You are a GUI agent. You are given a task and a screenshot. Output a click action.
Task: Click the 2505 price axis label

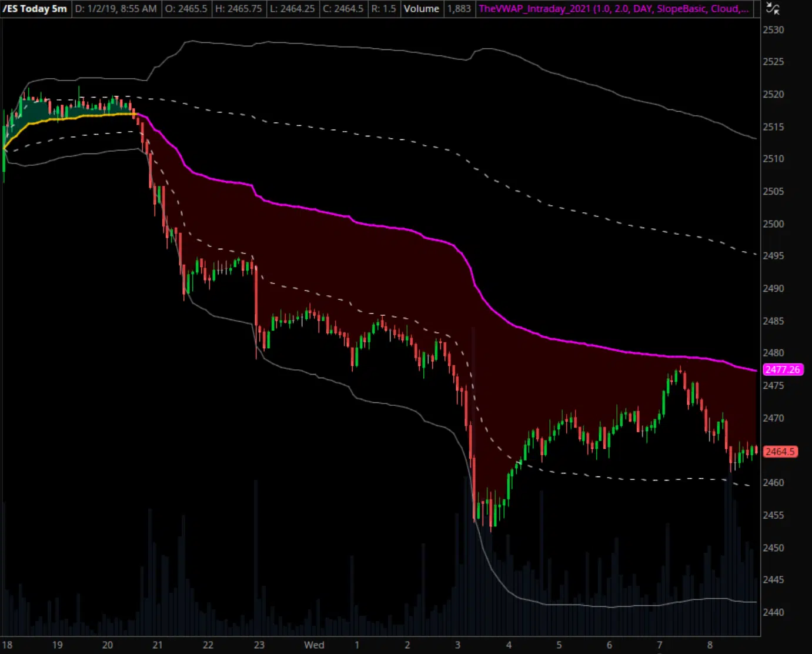(x=773, y=191)
